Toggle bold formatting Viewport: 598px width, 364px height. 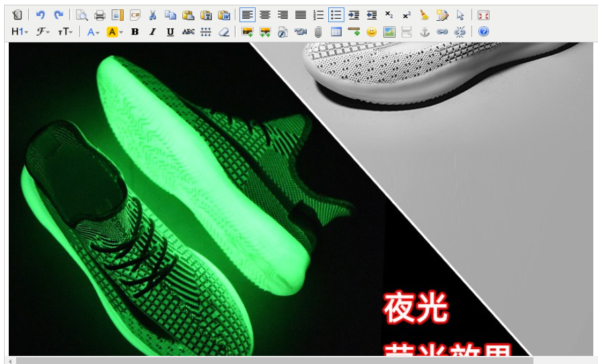[135, 32]
